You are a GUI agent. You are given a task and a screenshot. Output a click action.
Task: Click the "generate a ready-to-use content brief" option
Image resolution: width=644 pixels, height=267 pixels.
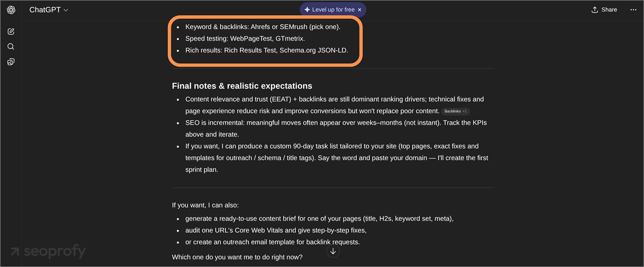tap(319, 219)
